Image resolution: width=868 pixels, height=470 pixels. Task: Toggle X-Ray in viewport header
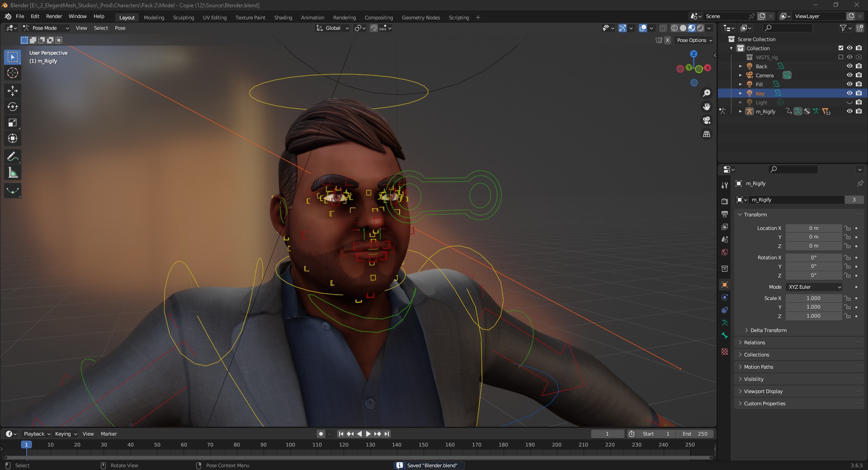click(x=663, y=28)
